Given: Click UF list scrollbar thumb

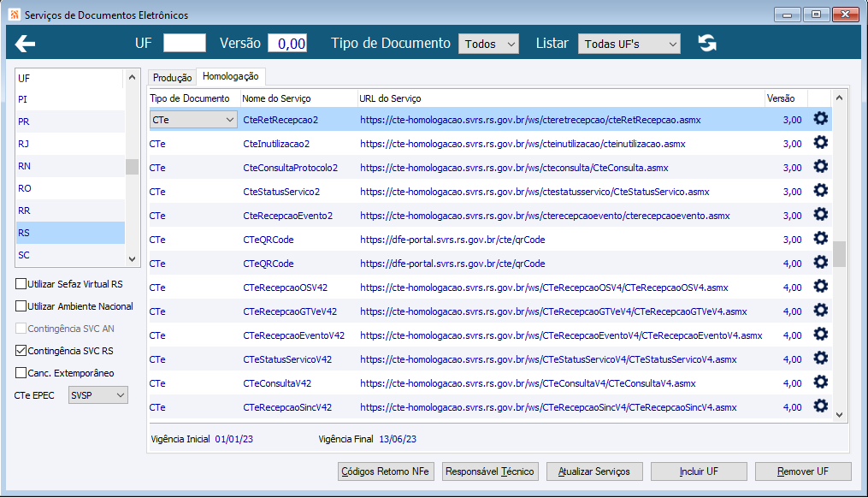Looking at the screenshot, I should pyautogui.click(x=132, y=167).
